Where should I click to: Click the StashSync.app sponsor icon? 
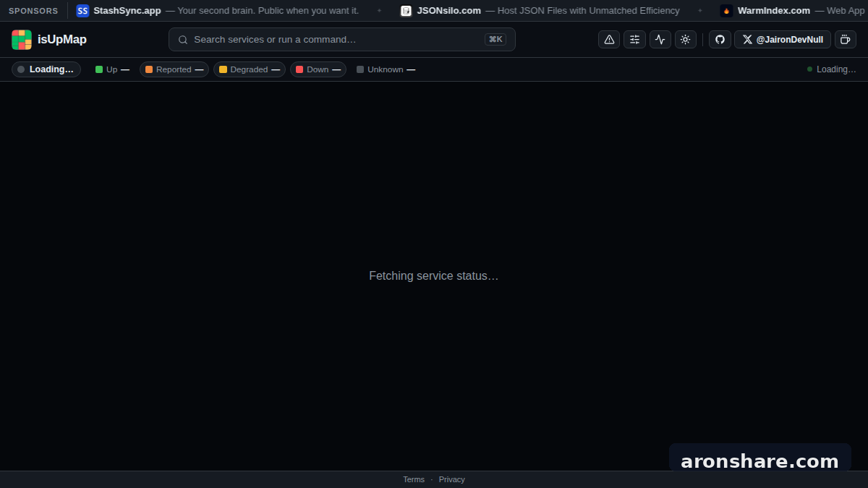point(82,11)
